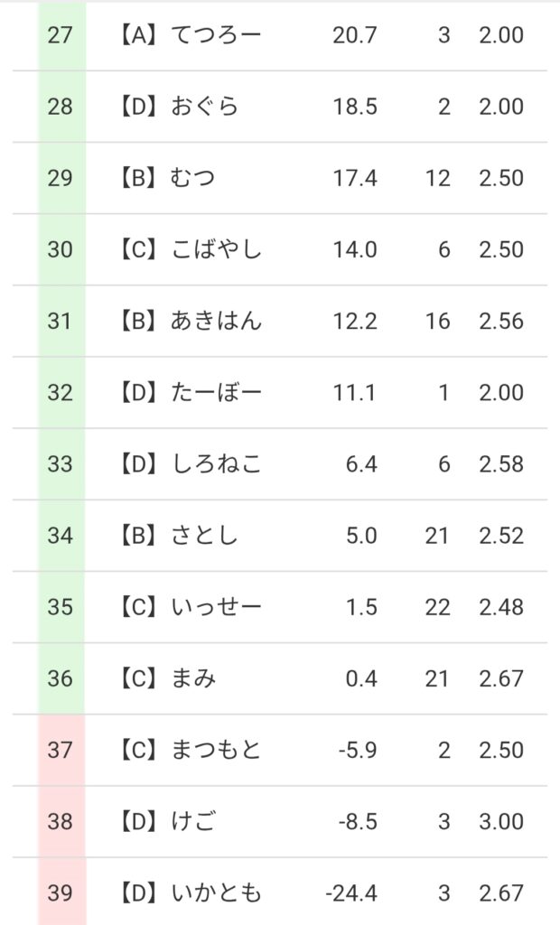Open the しろねこ player row
560x925 pixels.
(x=216, y=464)
